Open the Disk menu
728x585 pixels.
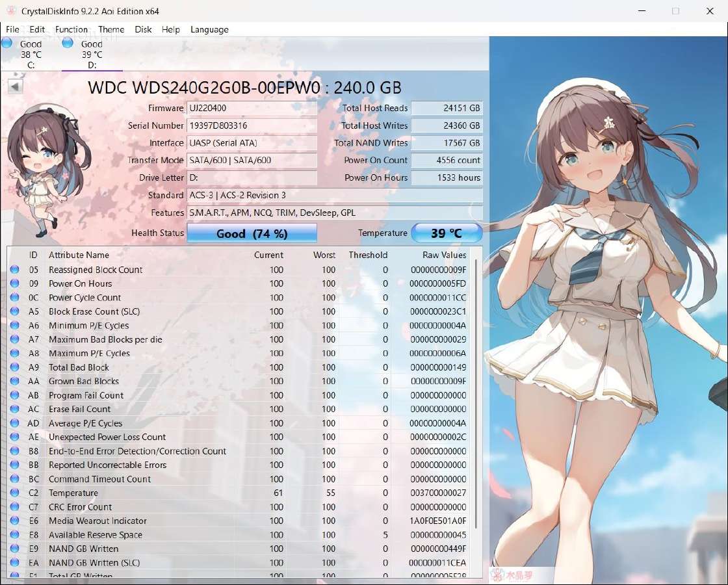[143, 29]
